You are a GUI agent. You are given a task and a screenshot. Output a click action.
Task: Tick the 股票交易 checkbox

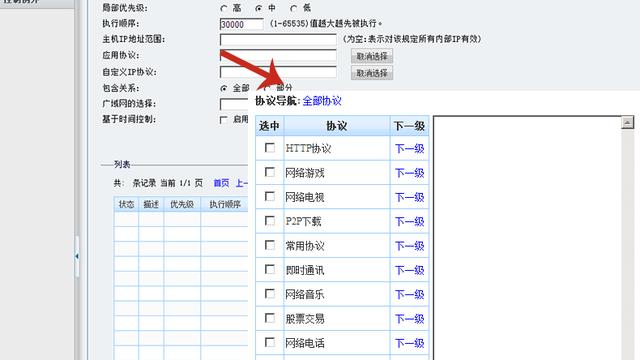pyautogui.click(x=269, y=318)
